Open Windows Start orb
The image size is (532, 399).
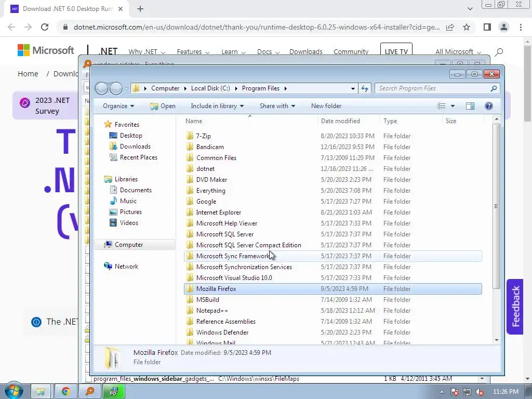click(x=14, y=391)
